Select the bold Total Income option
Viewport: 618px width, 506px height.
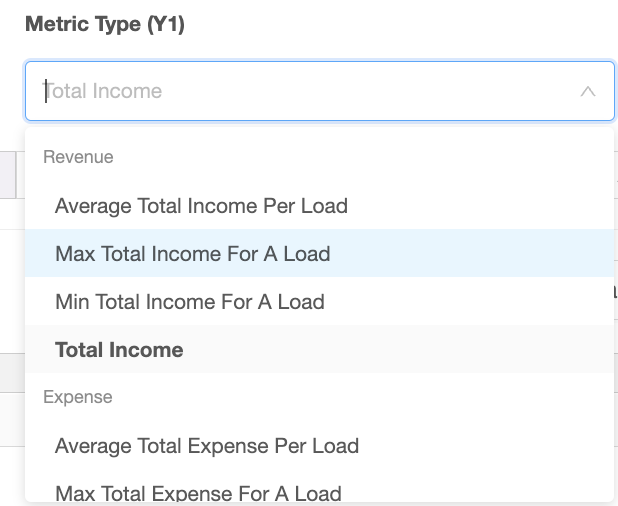pyautogui.click(x=320, y=350)
